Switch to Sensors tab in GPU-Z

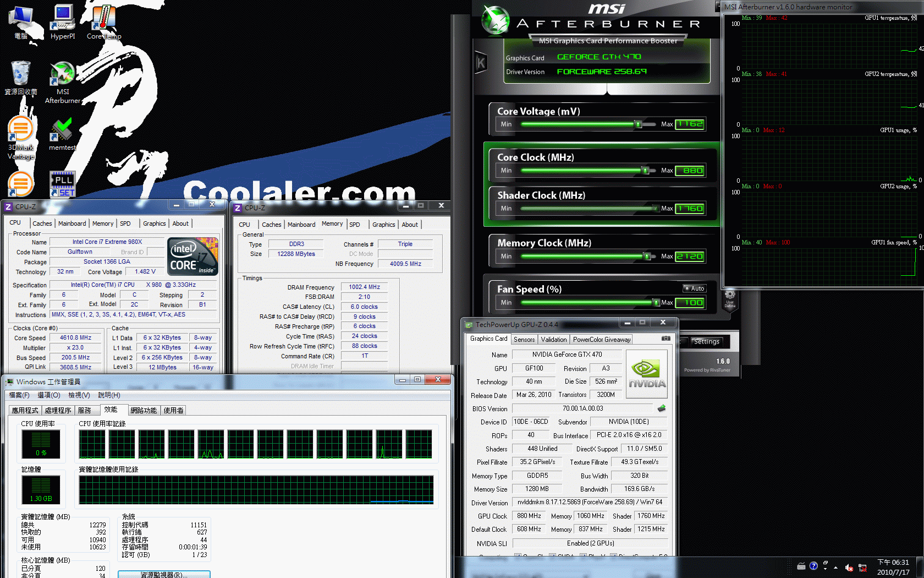(524, 340)
